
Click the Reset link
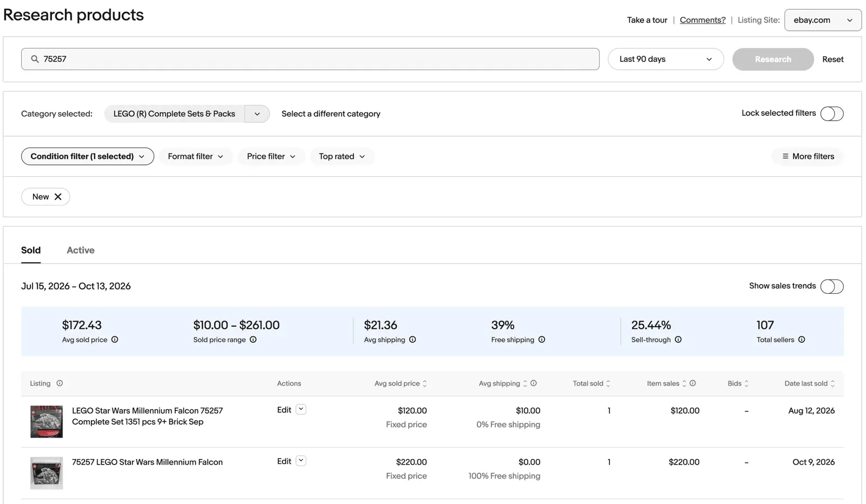[x=833, y=59]
